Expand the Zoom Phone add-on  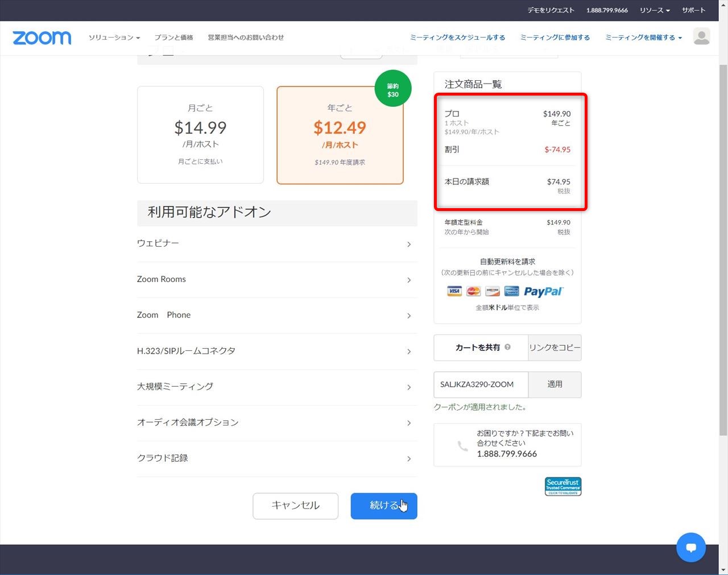(277, 316)
